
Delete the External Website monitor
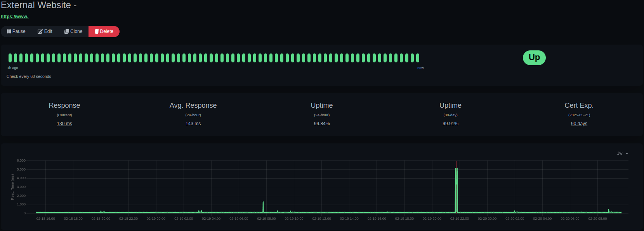tap(104, 31)
